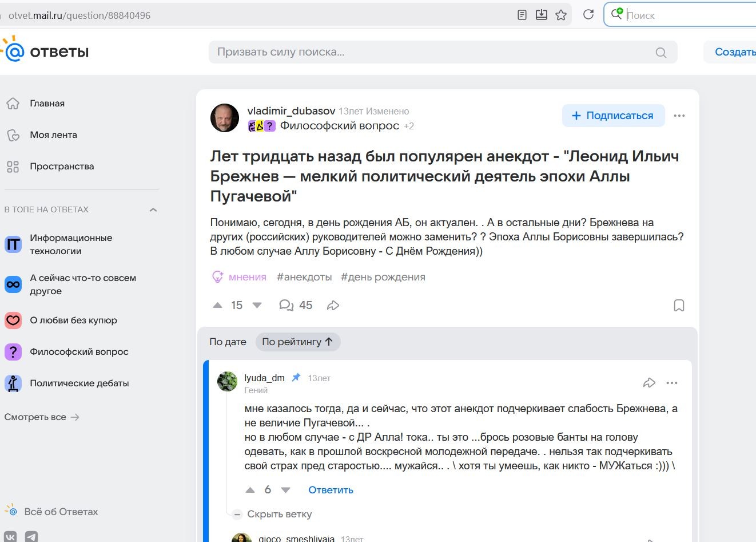This screenshot has width=756, height=542.
Task: Sort answers По рейтингу
Action: pos(298,342)
